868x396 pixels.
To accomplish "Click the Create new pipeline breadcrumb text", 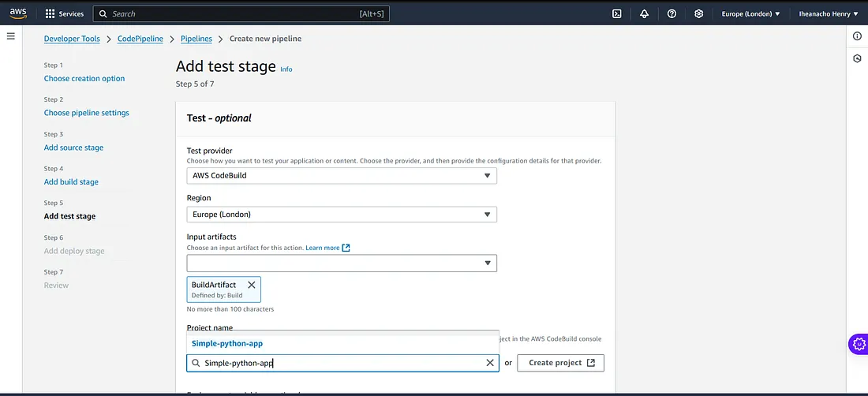I will 266,39.
